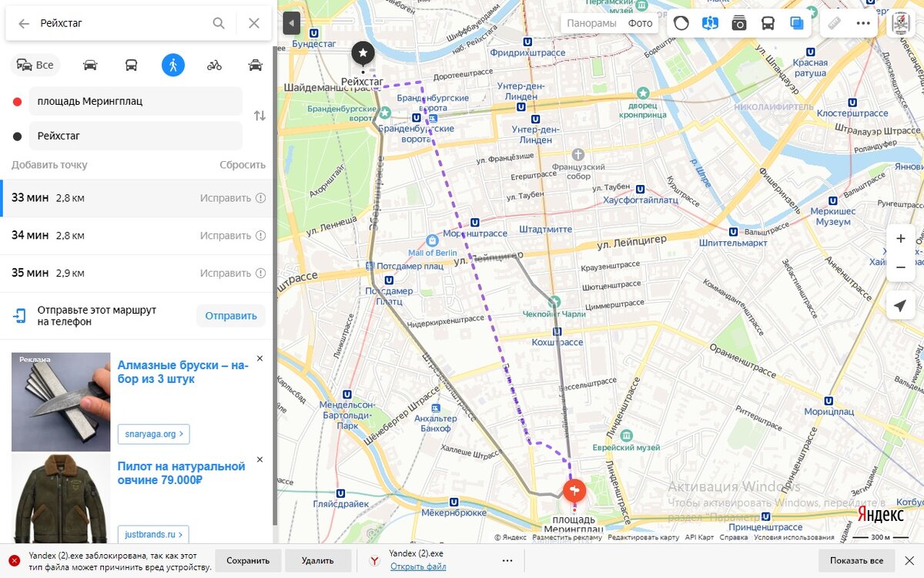
Task: Close the downloads bar
Action: tap(910, 560)
